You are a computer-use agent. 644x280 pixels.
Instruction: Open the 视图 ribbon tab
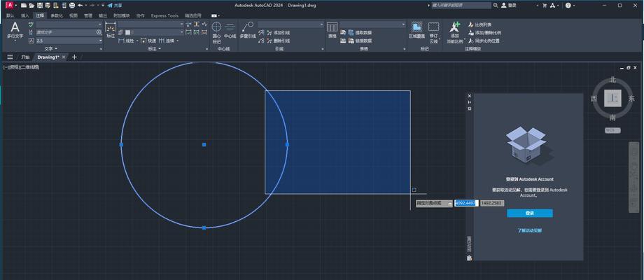pyautogui.click(x=73, y=15)
